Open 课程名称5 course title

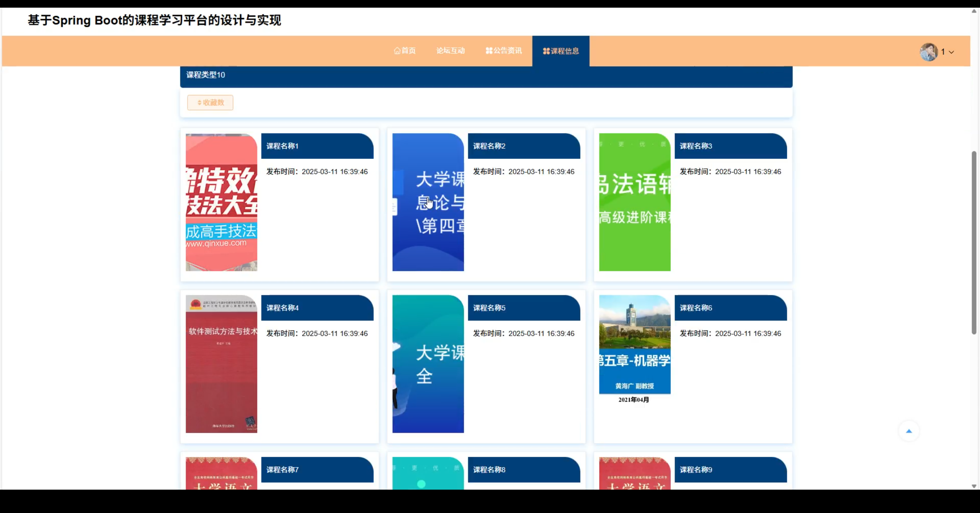[489, 308]
